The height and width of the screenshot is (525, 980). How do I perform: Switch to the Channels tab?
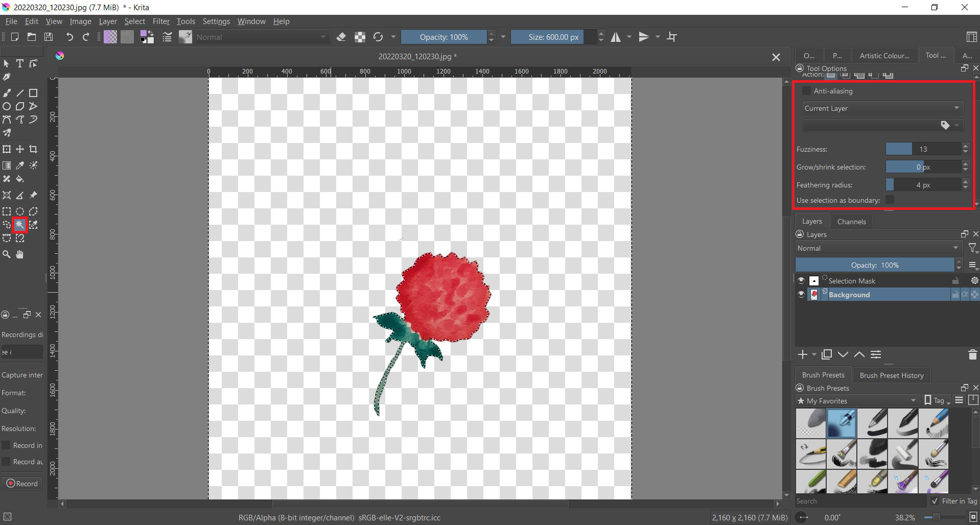(x=851, y=222)
